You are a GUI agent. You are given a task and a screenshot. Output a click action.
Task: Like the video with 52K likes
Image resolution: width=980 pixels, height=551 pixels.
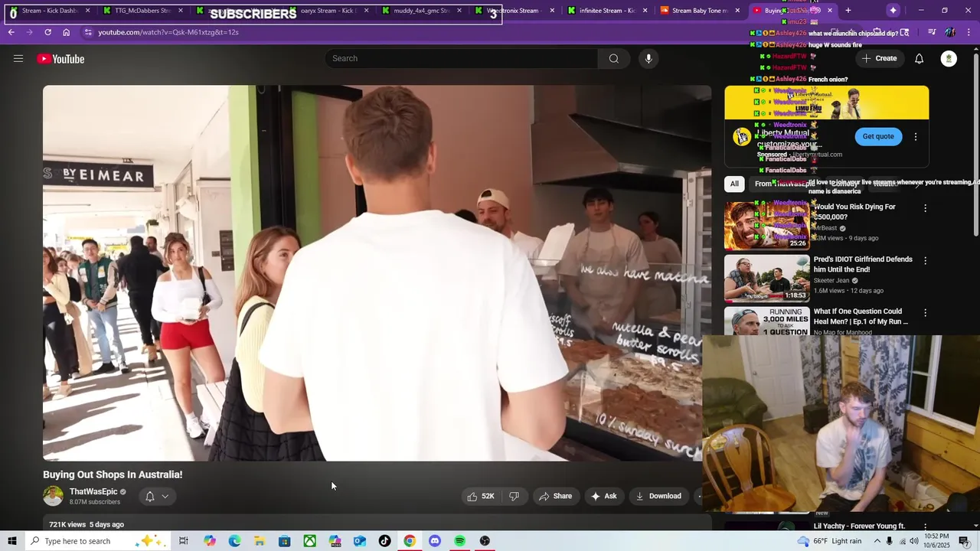[x=480, y=496]
